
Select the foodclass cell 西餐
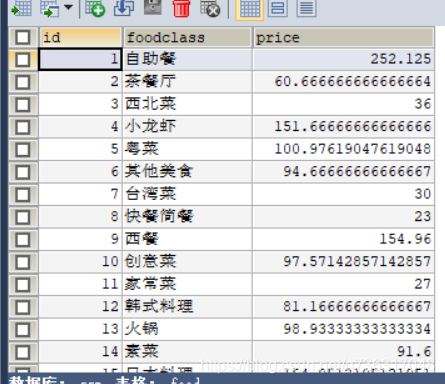click(187, 239)
